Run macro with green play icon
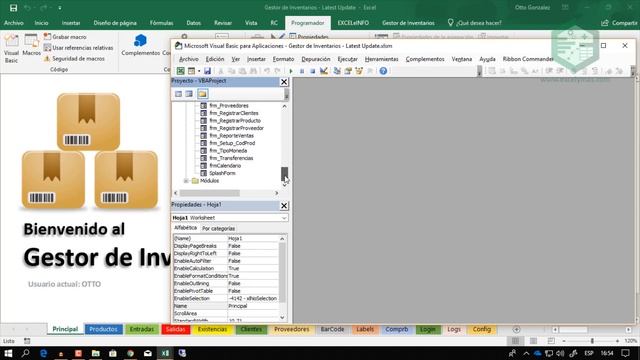This screenshot has width=640, height=360. 291,71
